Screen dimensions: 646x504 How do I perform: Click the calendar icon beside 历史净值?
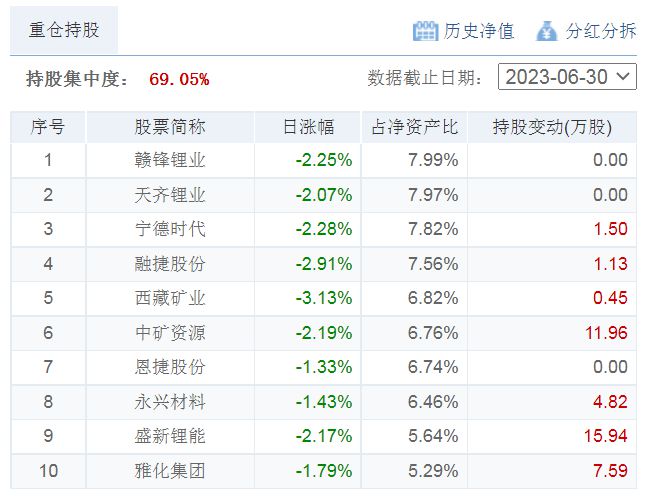(x=425, y=31)
